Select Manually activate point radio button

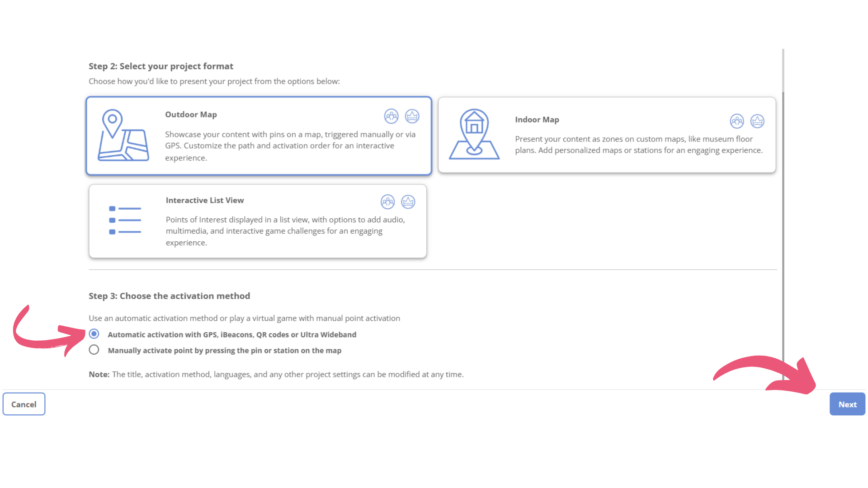coord(94,350)
